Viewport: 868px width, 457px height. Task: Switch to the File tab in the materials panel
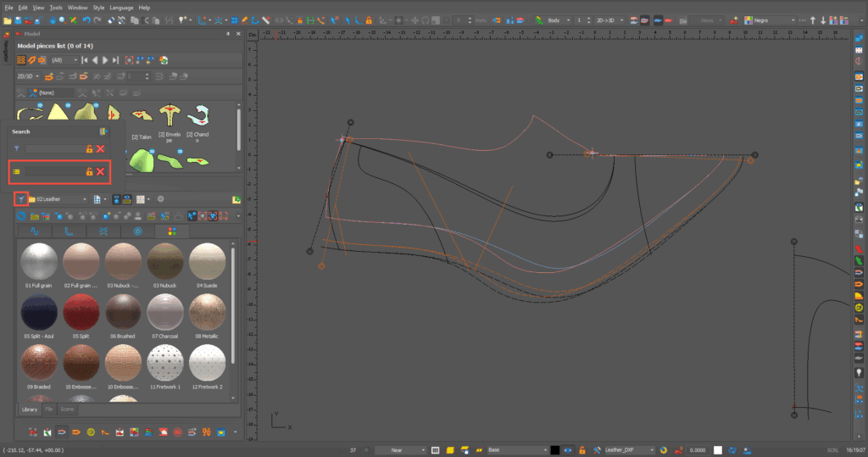(49, 410)
